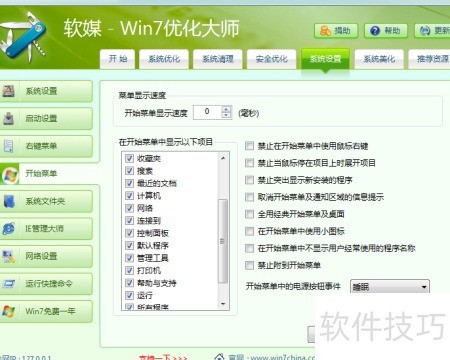This screenshot has width=450, height=360.
Task: Click the 启动设置 sidebar icon
Action: click(x=8, y=118)
